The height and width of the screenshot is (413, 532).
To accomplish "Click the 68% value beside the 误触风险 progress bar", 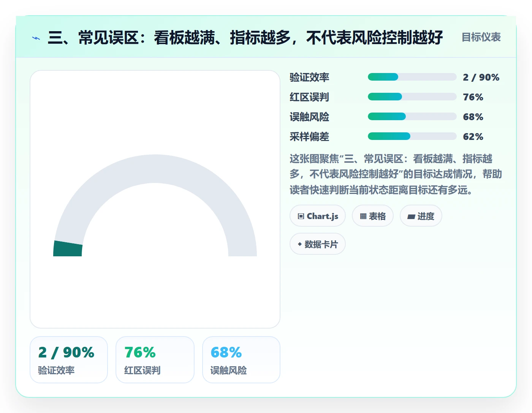I will click(473, 117).
